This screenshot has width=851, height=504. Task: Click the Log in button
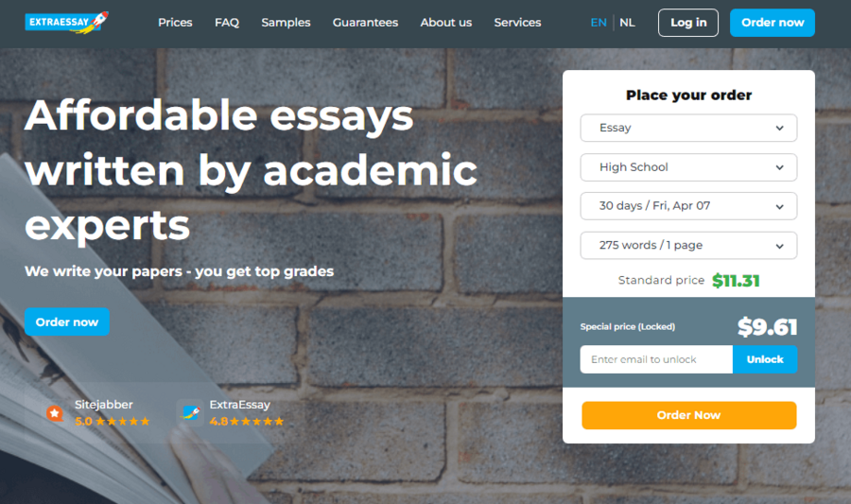(x=688, y=23)
